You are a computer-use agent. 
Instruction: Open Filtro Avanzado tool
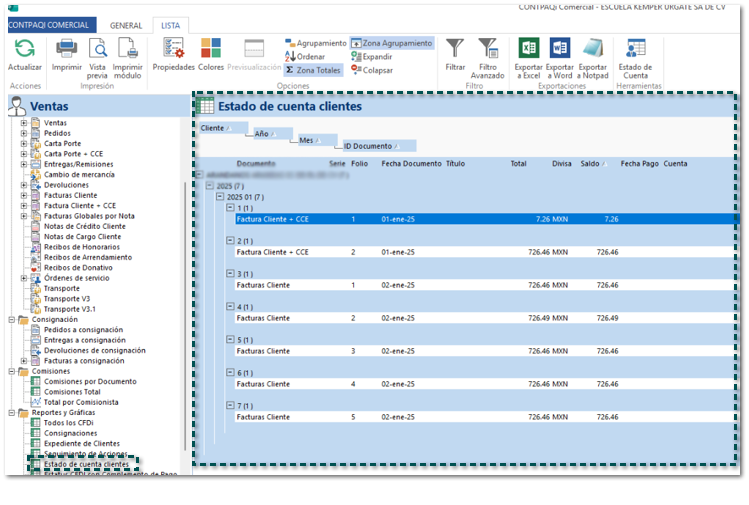(488, 48)
